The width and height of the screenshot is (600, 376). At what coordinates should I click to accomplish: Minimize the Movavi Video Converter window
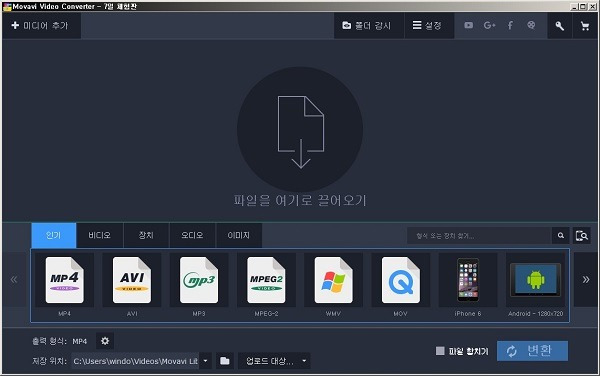pyautogui.click(x=574, y=7)
